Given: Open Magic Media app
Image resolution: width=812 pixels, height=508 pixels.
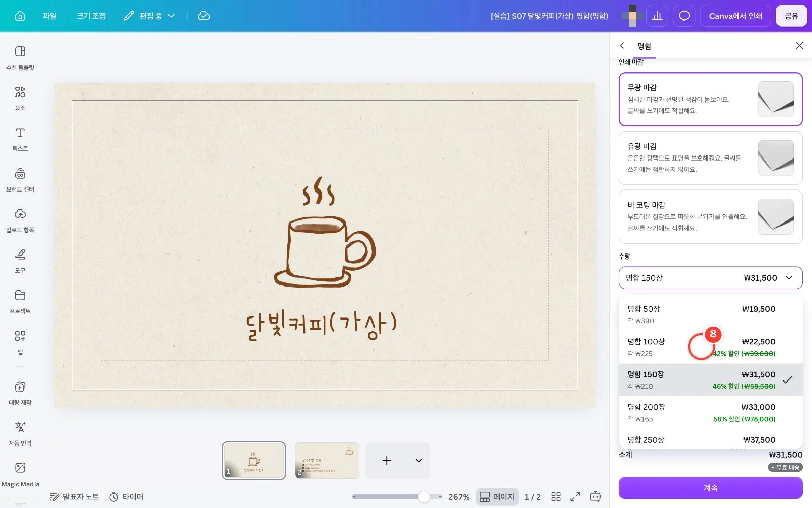Looking at the screenshot, I should click(x=20, y=474).
